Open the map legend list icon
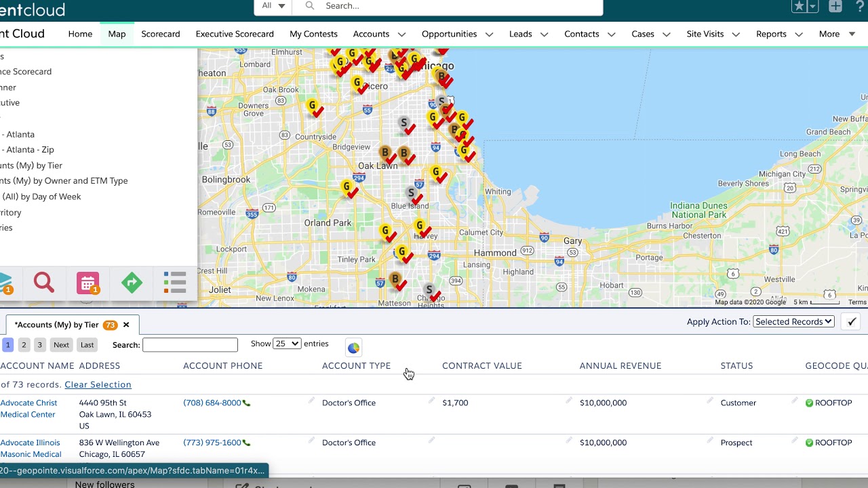The height and width of the screenshot is (488, 868). point(175,283)
